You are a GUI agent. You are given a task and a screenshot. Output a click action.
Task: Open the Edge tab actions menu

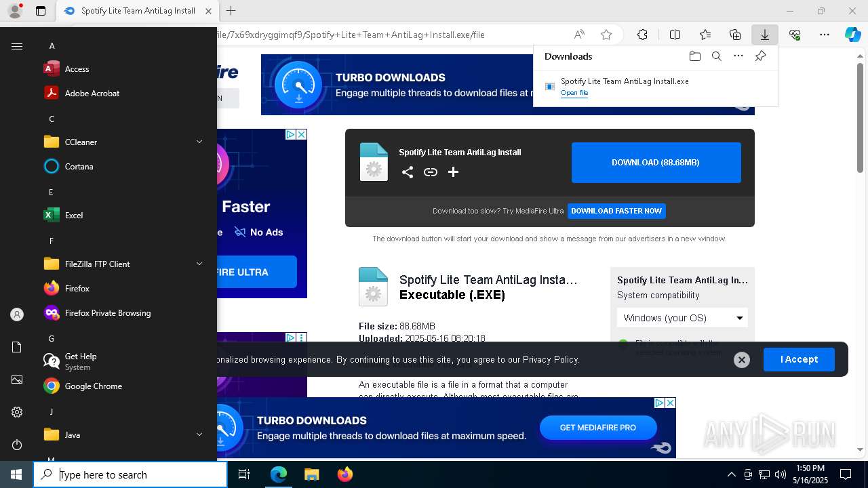tap(41, 11)
